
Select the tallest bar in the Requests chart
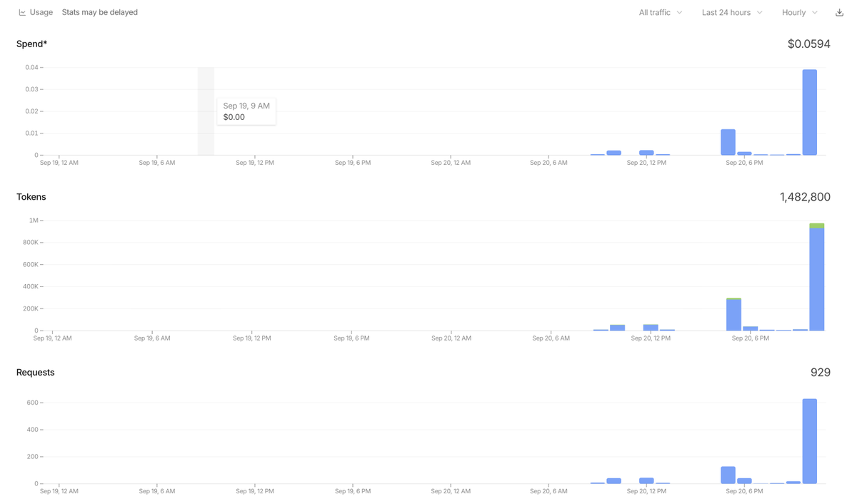[809, 441]
